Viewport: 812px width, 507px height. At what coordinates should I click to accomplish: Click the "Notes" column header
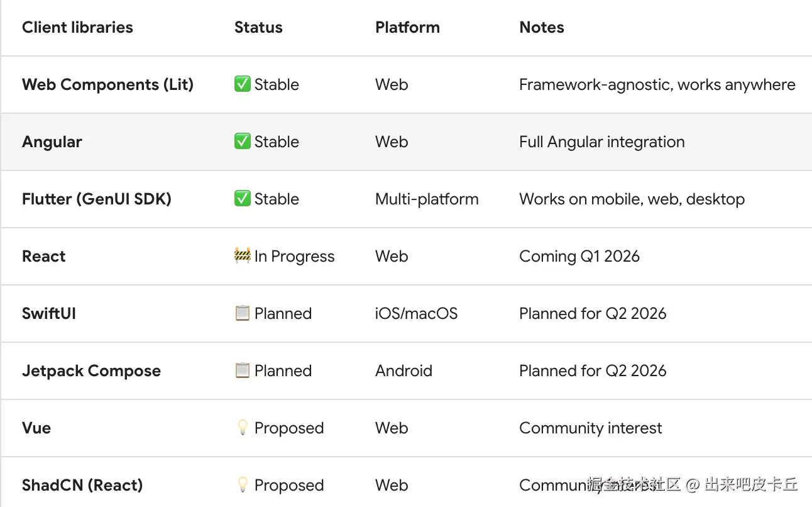click(542, 28)
